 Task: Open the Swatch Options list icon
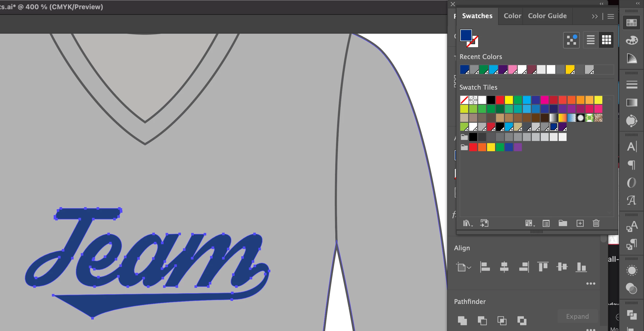[546, 223]
